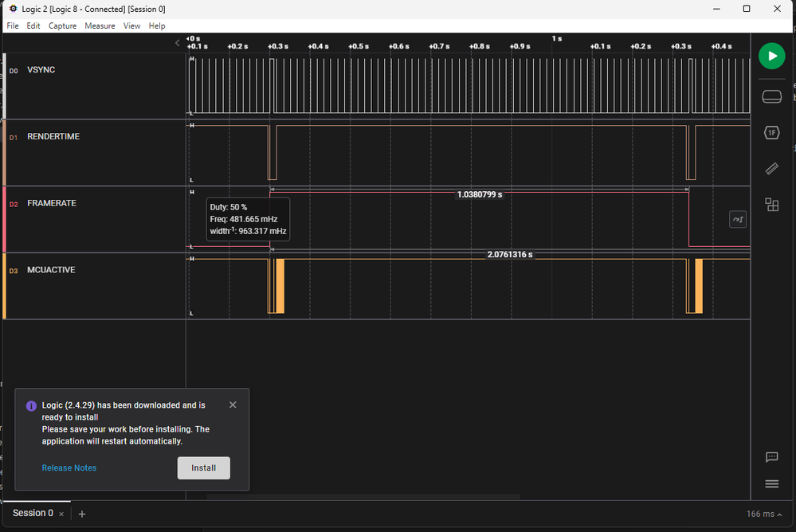Click the Duty: 50 % readout
The height and width of the screenshot is (532, 796).
(x=229, y=207)
